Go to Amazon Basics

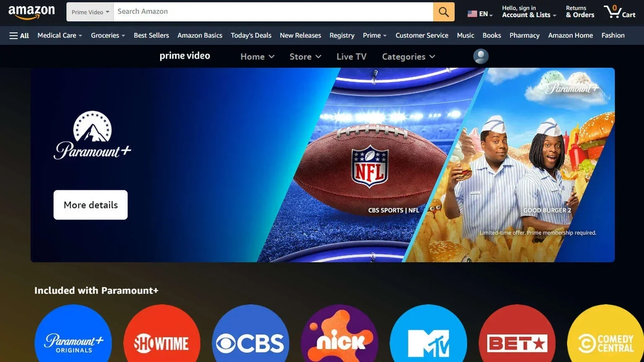tap(200, 36)
